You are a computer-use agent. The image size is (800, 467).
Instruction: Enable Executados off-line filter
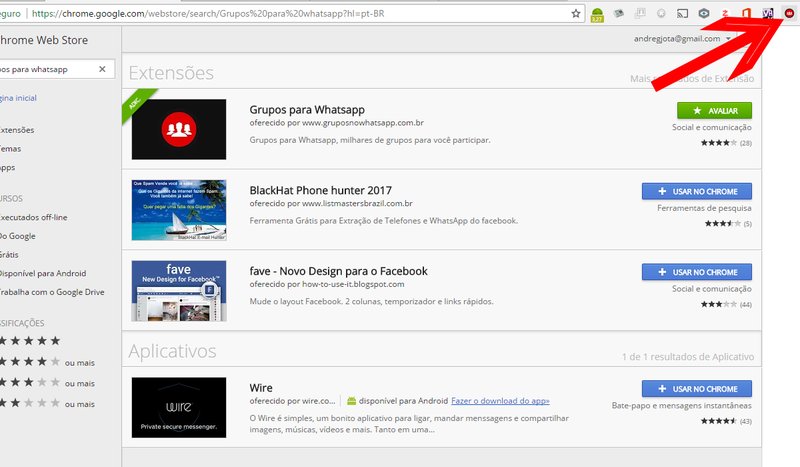coord(34,217)
